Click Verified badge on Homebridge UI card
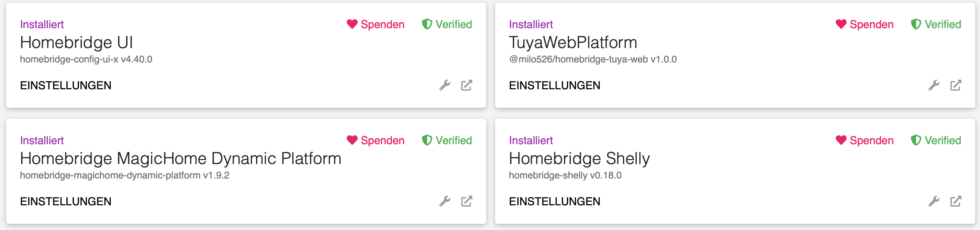Screen dimensions: 980x230 click(447, 24)
